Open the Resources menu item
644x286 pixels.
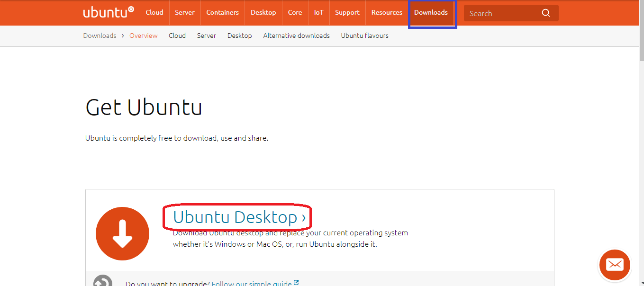(386, 13)
